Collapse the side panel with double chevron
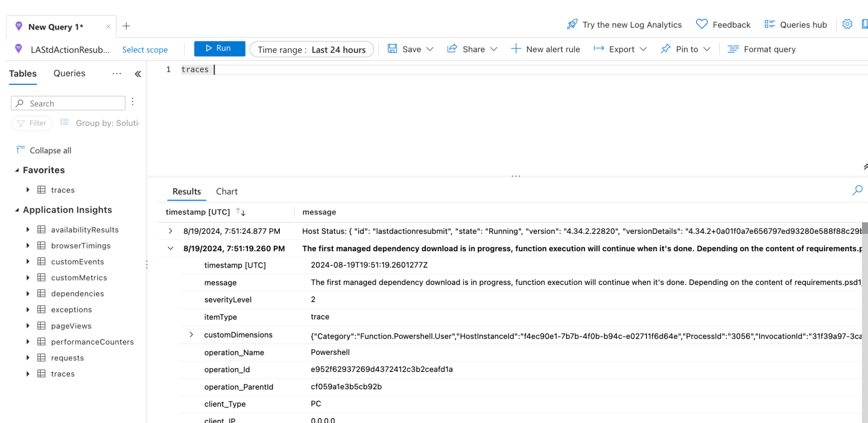 pos(138,74)
